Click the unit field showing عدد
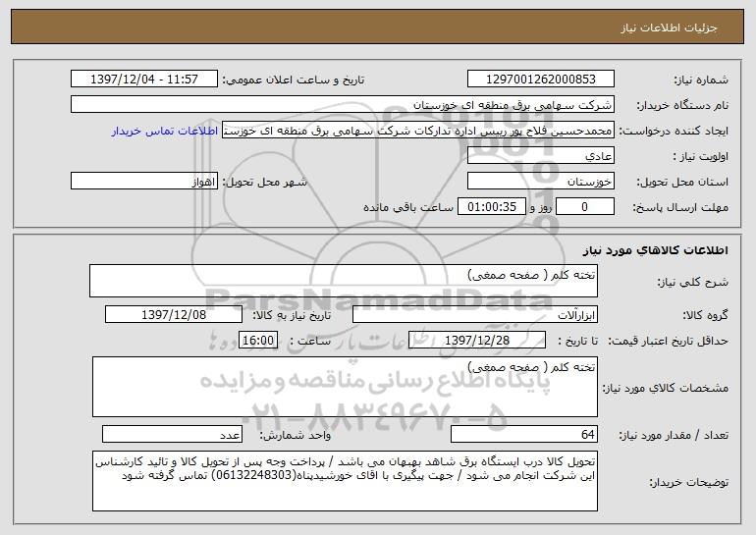 (172, 434)
